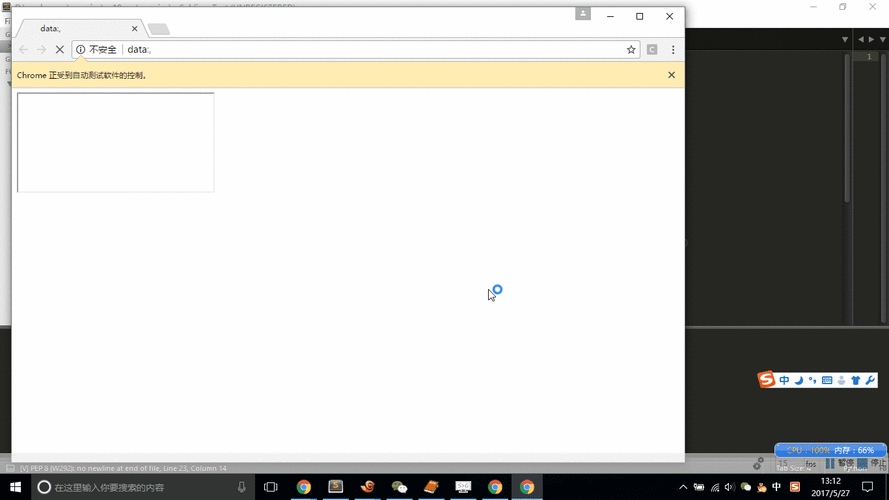Click the Windows Start button

15,487
